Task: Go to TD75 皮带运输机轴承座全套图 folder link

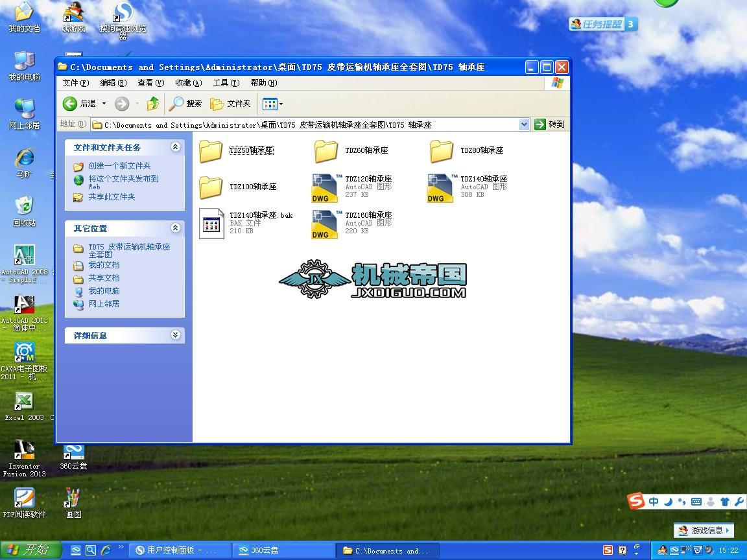Action: 128,250
